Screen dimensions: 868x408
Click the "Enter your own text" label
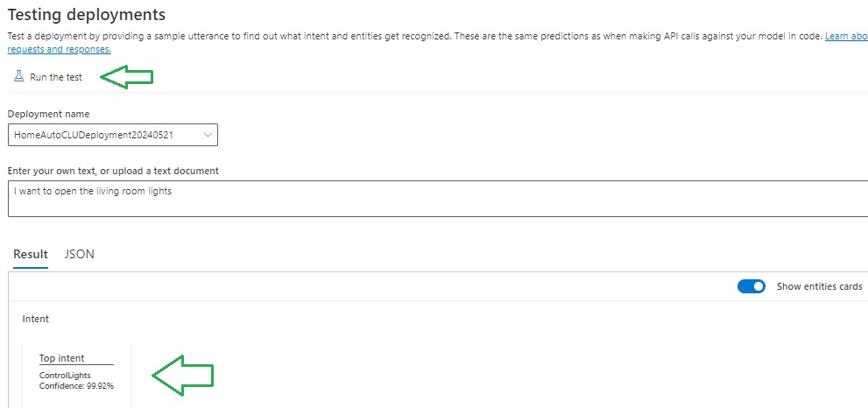click(113, 170)
